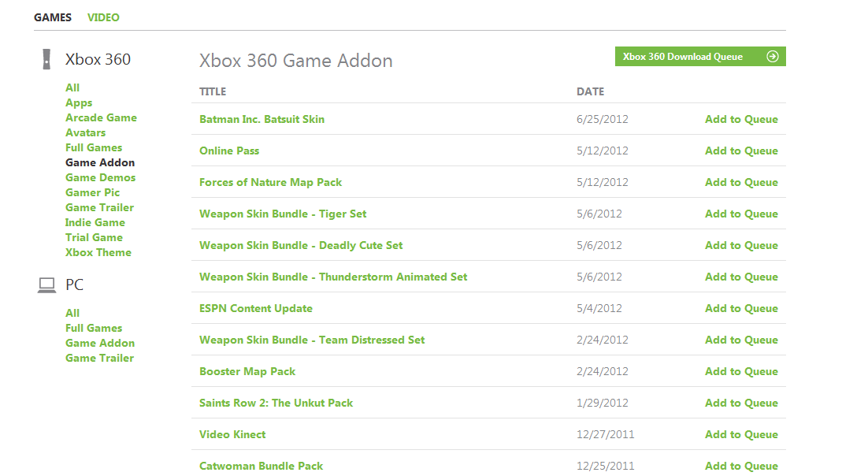Add Booster Map Pack to queue

pyautogui.click(x=741, y=372)
